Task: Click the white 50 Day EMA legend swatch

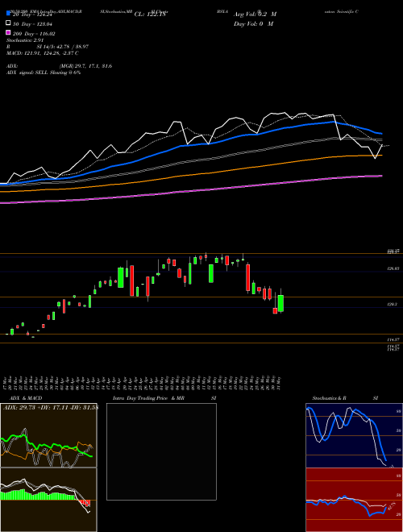Action: coord(8,23)
